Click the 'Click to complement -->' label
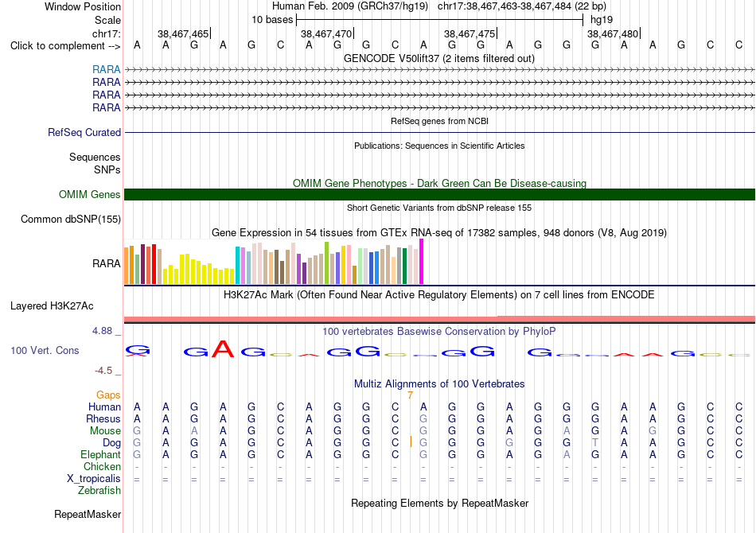 pos(65,46)
